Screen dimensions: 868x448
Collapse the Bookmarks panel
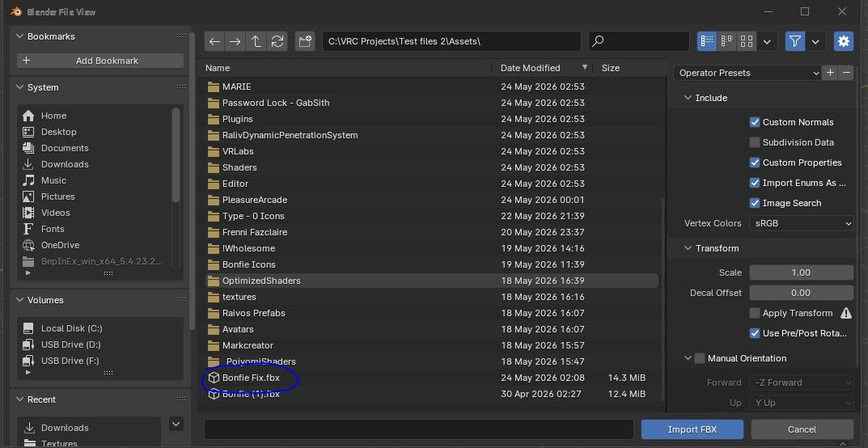(x=20, y=36)
